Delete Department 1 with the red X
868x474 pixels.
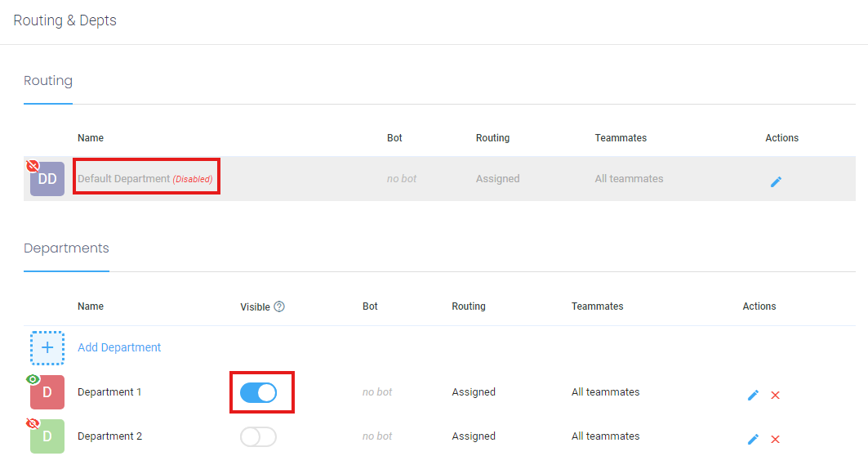pyautogui.click(x=776, y=396)
